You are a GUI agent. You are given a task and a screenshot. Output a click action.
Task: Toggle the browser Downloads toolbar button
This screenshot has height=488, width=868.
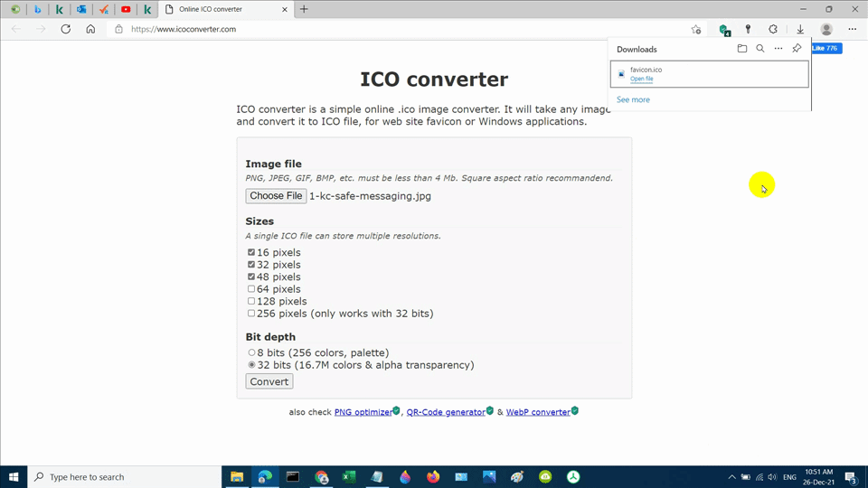(x=800, y=29)
